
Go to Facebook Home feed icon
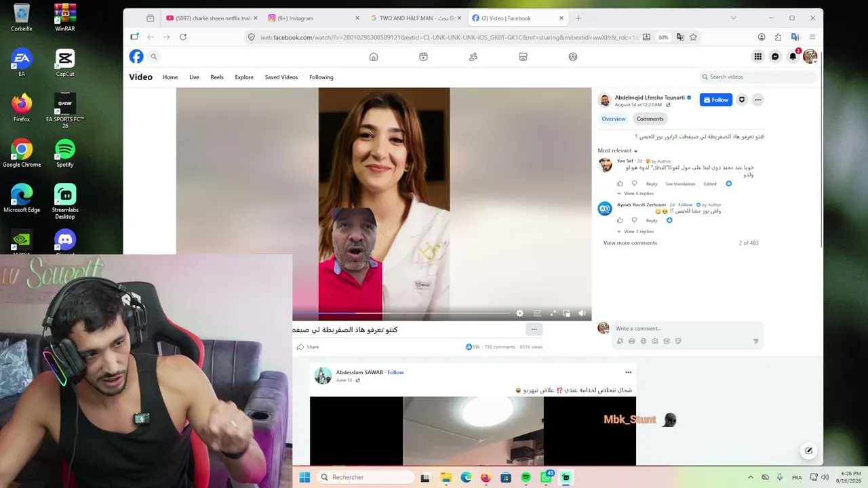(x=374, y=57)
